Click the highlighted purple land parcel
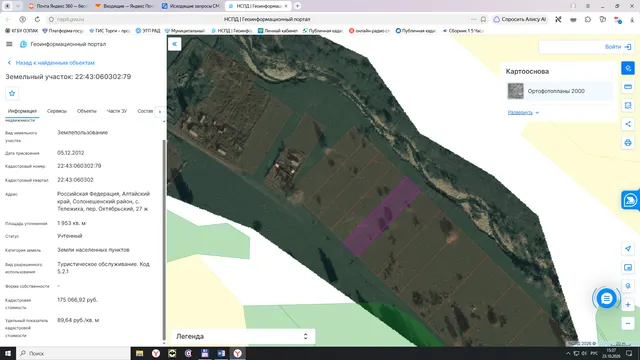The width and height of the screenshot is (640, 360). click(382, 217)
